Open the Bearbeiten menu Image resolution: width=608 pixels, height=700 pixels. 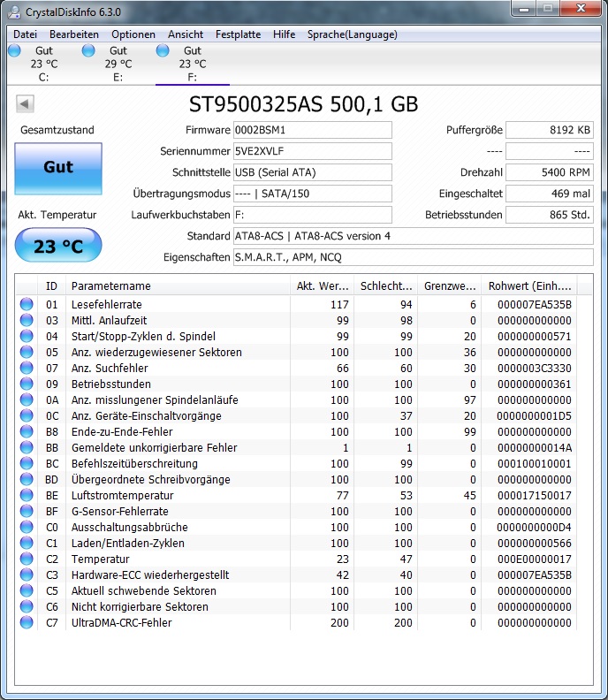point(74,34)
